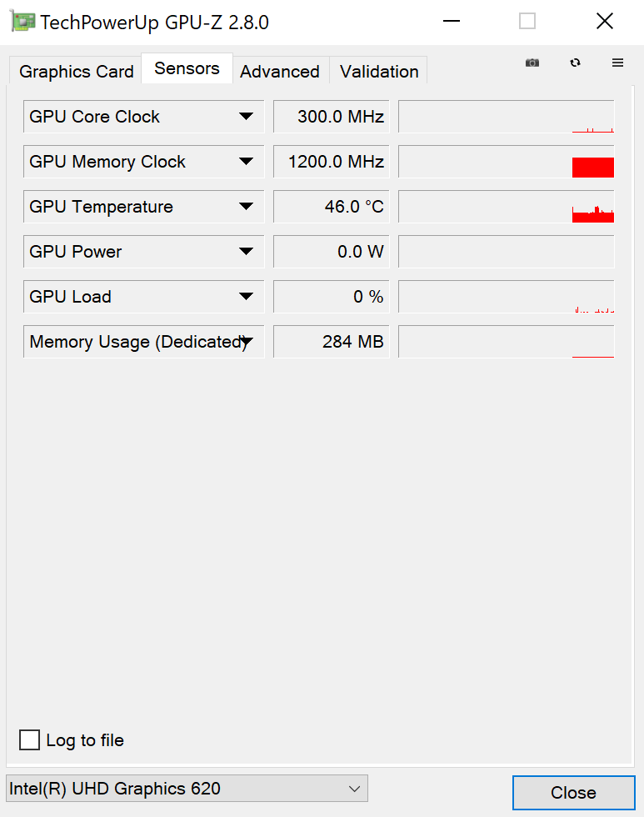Click the 284 MB memory usage value
This screenshot has width=644, height=817.
tap(332, 342)
